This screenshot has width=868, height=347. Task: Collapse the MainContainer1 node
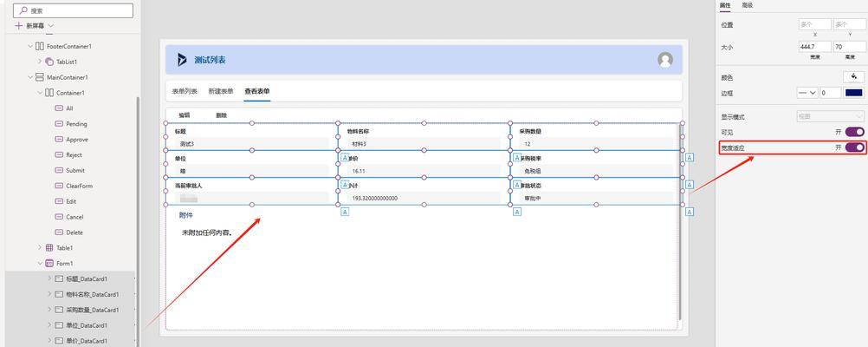pos(30,77)
